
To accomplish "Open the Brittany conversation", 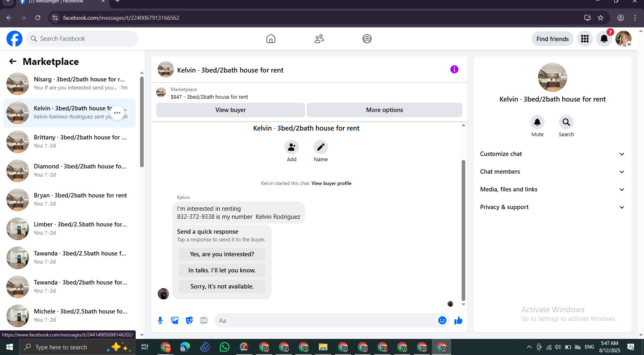I will tap(69, 142).
